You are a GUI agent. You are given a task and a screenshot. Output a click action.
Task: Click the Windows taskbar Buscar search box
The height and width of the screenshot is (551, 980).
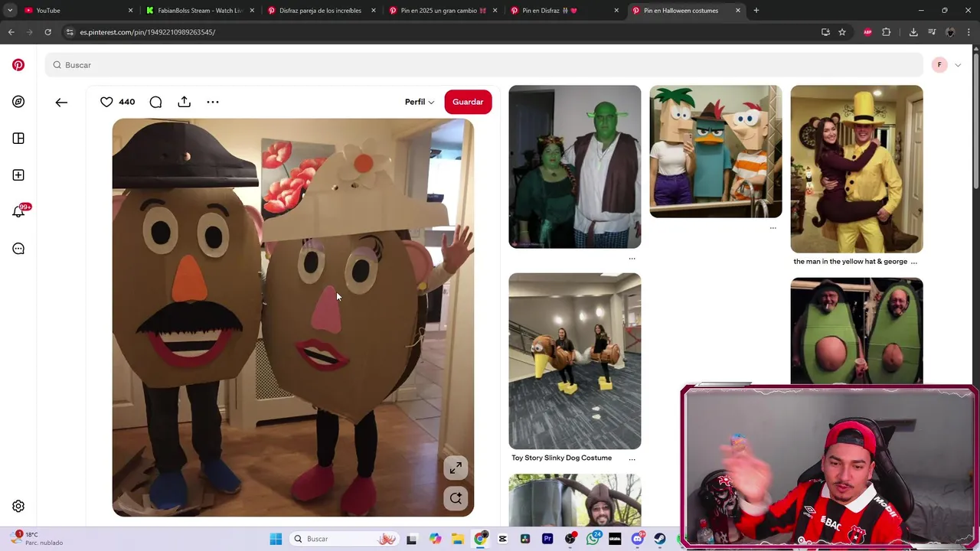(345, 539)
